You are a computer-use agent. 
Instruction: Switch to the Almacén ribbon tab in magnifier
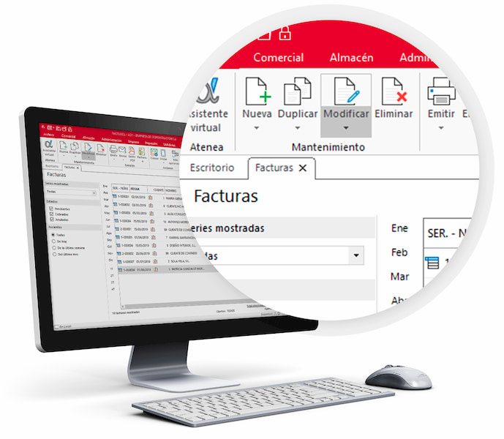tap(351, 57)
